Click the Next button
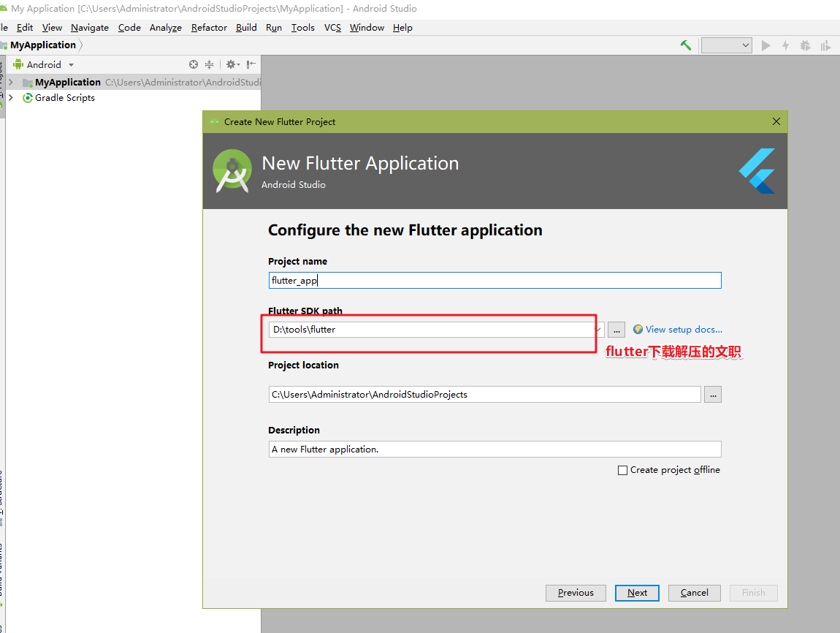This screenshot has height=633, width=840. pyautogui.click(x=637, y=593)
